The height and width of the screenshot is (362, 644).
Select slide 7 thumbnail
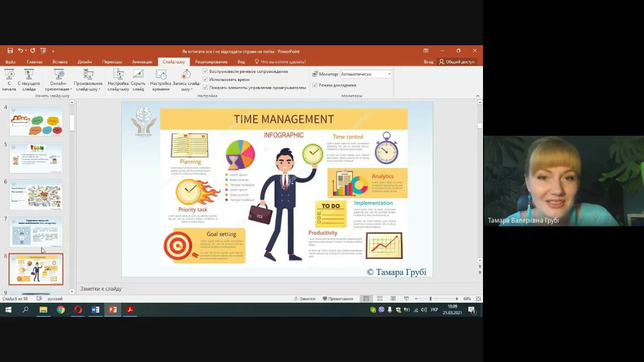point(36,232)
